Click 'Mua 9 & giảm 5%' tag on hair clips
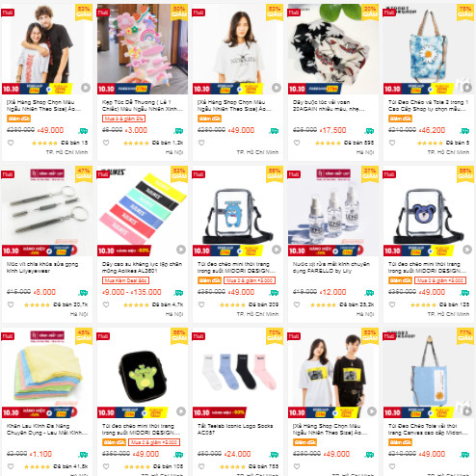Screen dimensions: 476x476 pos(123,119)
